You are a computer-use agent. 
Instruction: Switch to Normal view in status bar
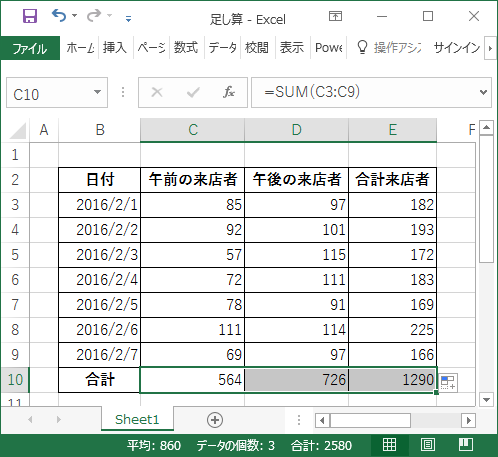[x=389, y=445]
